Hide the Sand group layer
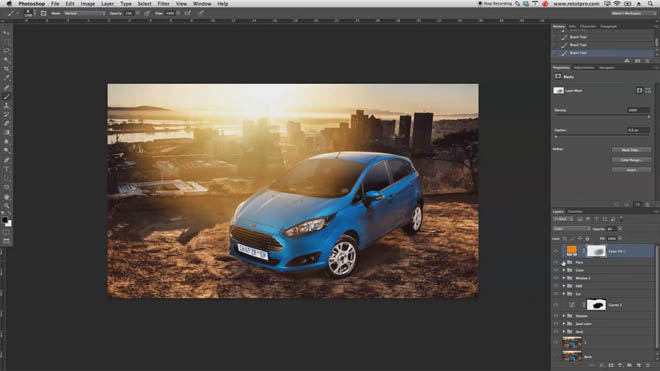Viewport: 660px width, 371px height. click(556, 332)
